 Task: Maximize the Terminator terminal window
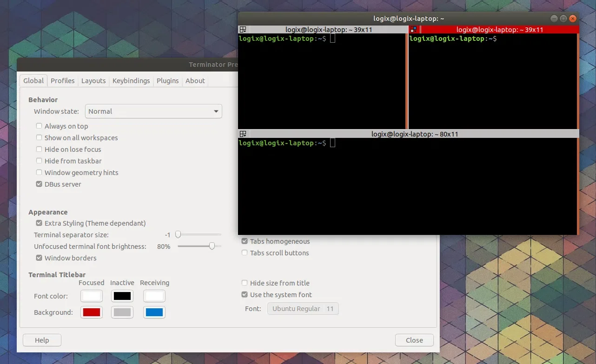[x=563, y=19]
